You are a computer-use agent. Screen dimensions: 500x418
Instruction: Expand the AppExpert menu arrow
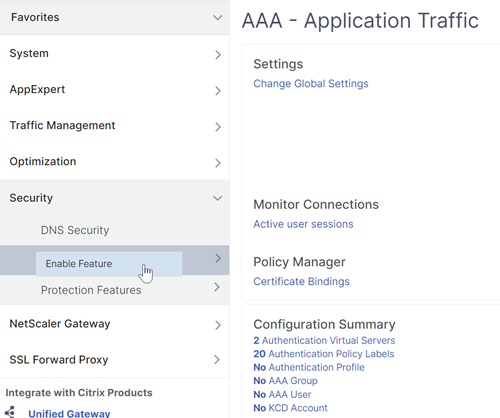pyautogui.click(x=218, y=91)
